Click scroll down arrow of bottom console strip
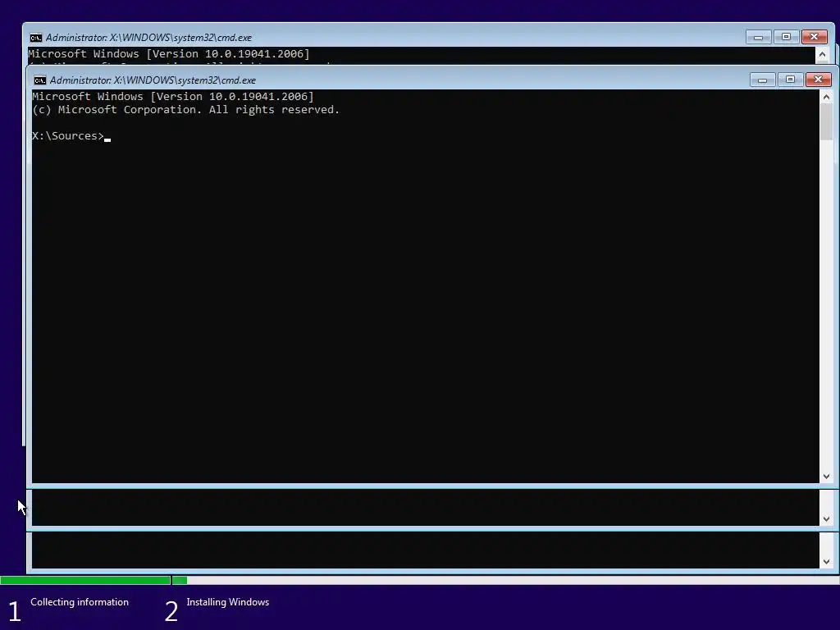This screenshot has width=840, height=630. point(826,562)
